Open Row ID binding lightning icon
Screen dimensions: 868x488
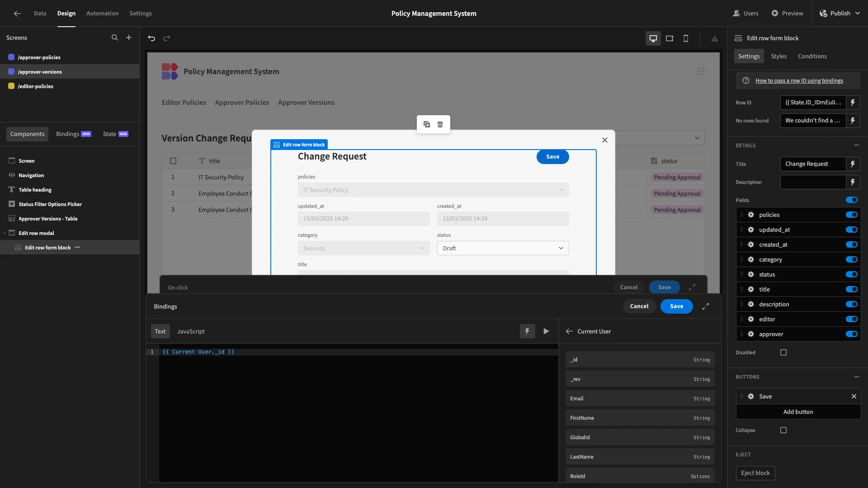853,103
